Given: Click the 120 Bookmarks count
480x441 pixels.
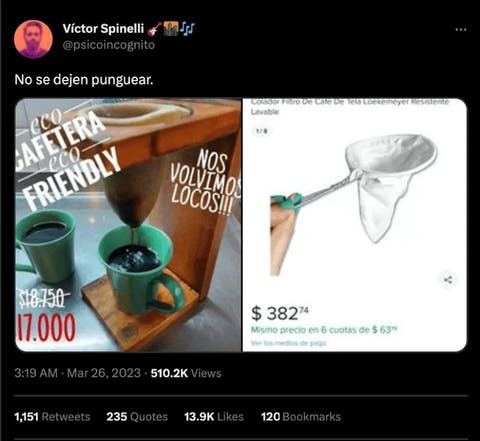Looking at the screenshot, I should (x=301, y=417).
